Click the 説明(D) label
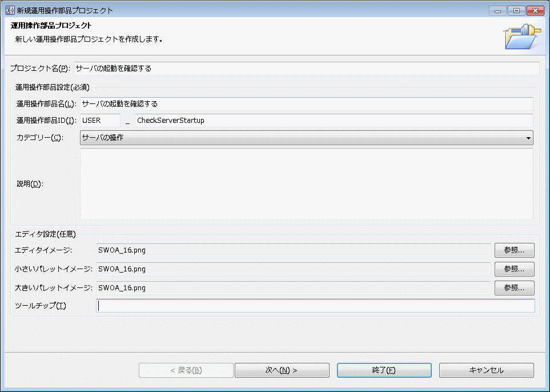The width and height of the screenshot is (550, 392). (x=30, y=184)
